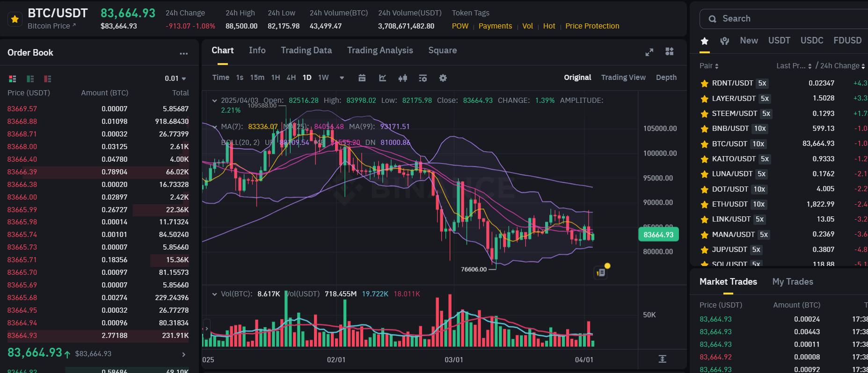868x373 pixels.
Task: Select the USDC market tab
Action: tap(812, 41)
